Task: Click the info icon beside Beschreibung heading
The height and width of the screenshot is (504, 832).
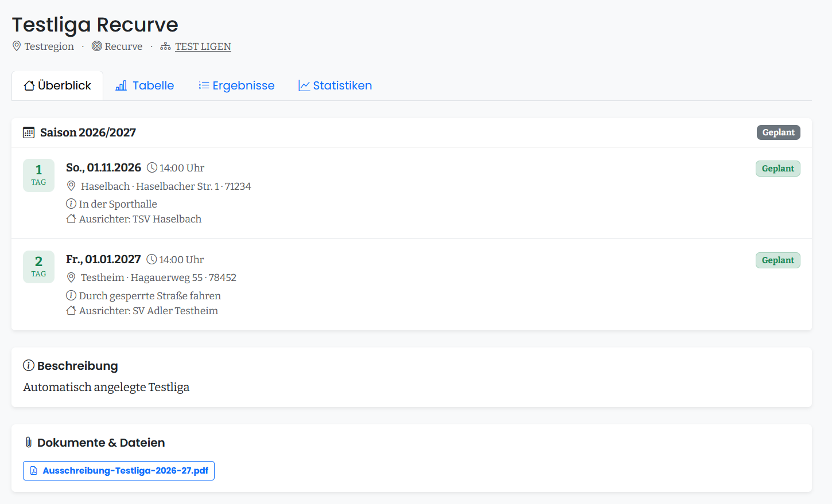Action: coord(29,365)
